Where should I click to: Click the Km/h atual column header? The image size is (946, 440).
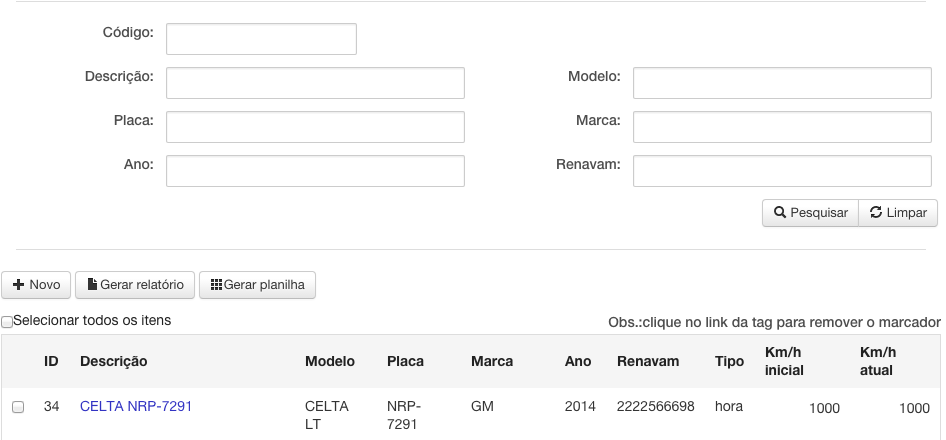878,361
